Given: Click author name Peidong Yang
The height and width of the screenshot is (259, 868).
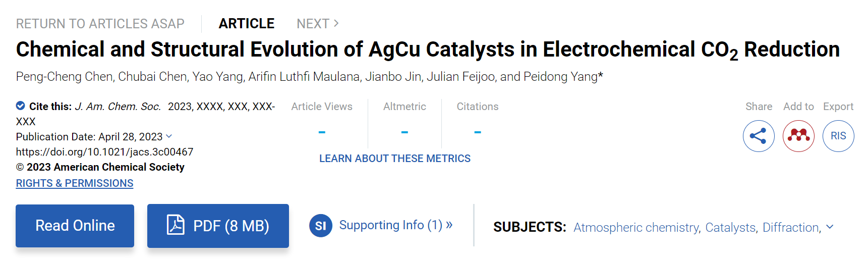Looking at the screenshot, I should [x=560, y=77].
